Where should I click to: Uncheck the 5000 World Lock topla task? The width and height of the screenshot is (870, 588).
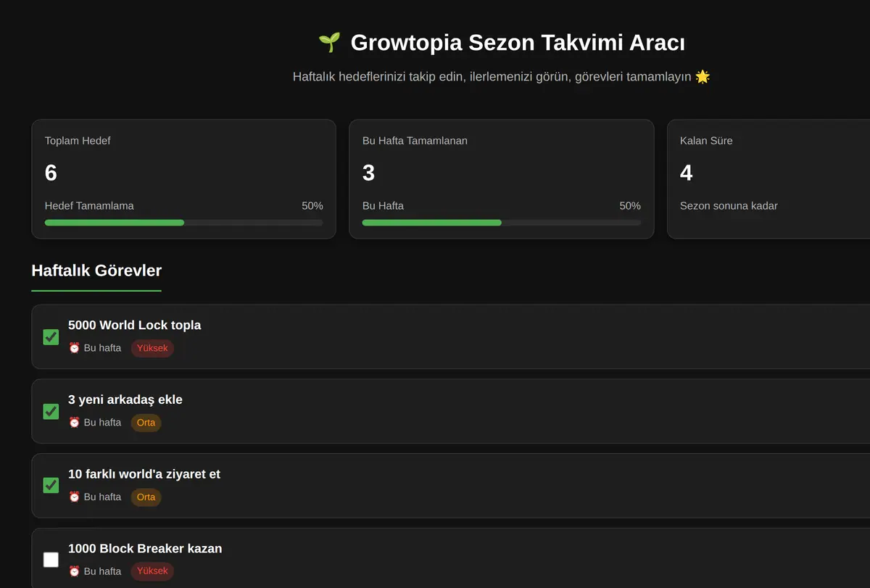(51, 337)
